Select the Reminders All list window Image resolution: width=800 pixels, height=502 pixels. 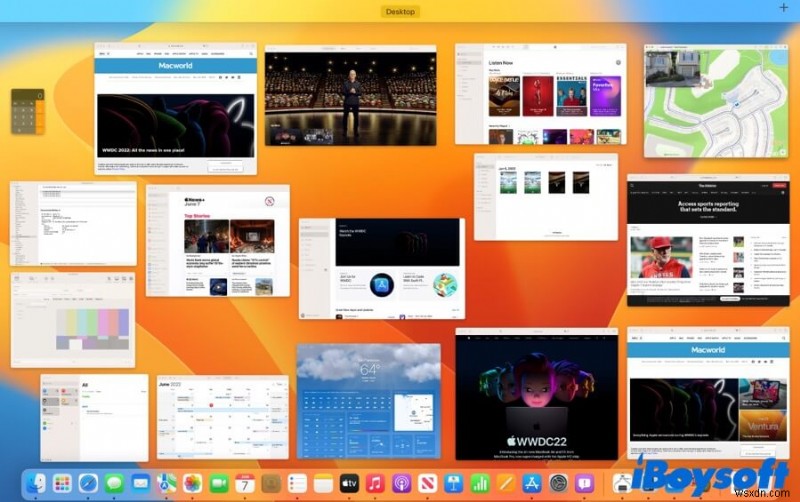[94, 418]
